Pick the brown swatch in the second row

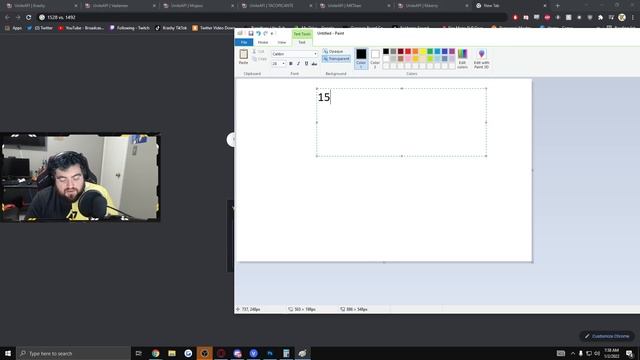pyautogui.click(x=400, y=59)
